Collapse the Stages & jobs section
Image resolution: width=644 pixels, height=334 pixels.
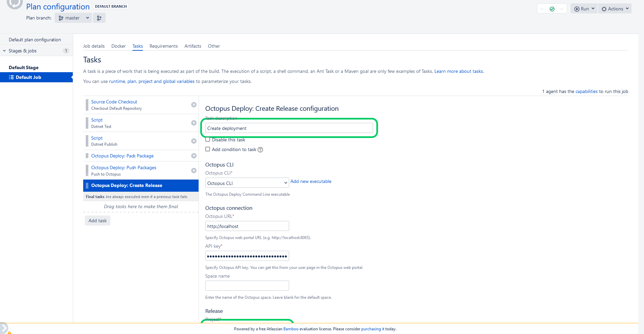click(x=4, y=51)
